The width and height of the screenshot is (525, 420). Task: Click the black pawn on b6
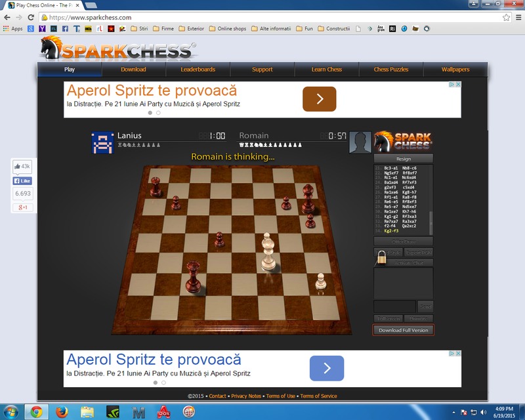(176, 203)
